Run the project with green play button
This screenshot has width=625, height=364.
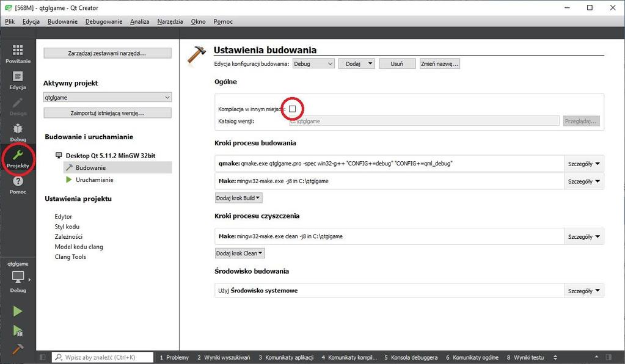(18, 311)
